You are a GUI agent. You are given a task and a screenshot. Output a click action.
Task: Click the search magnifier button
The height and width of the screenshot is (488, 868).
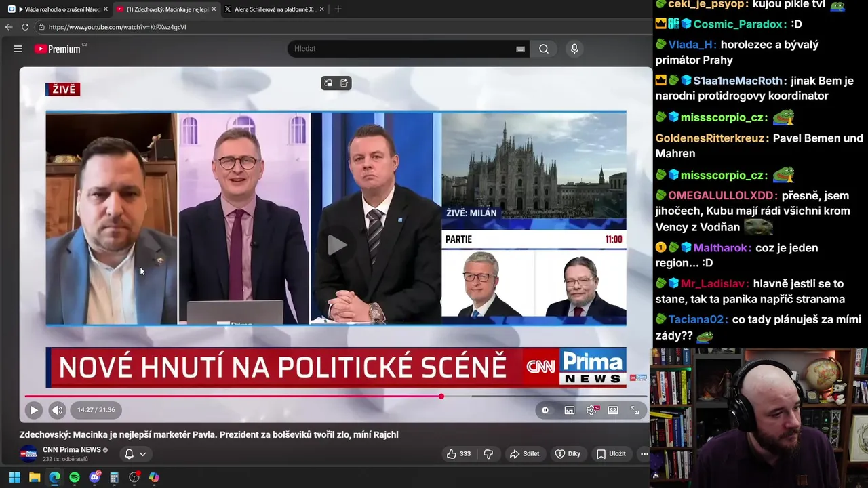pyautogui.click(x=544, y=49)
